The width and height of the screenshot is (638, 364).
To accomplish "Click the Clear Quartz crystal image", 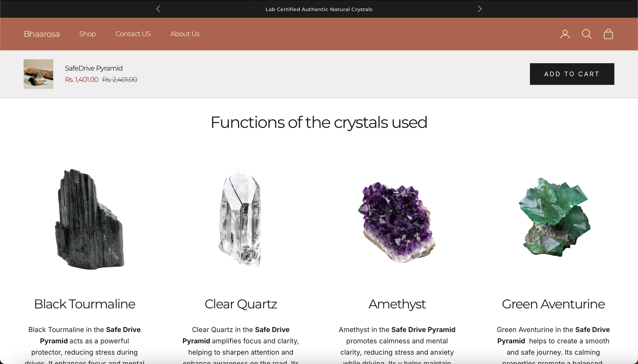I will point(240,217).
